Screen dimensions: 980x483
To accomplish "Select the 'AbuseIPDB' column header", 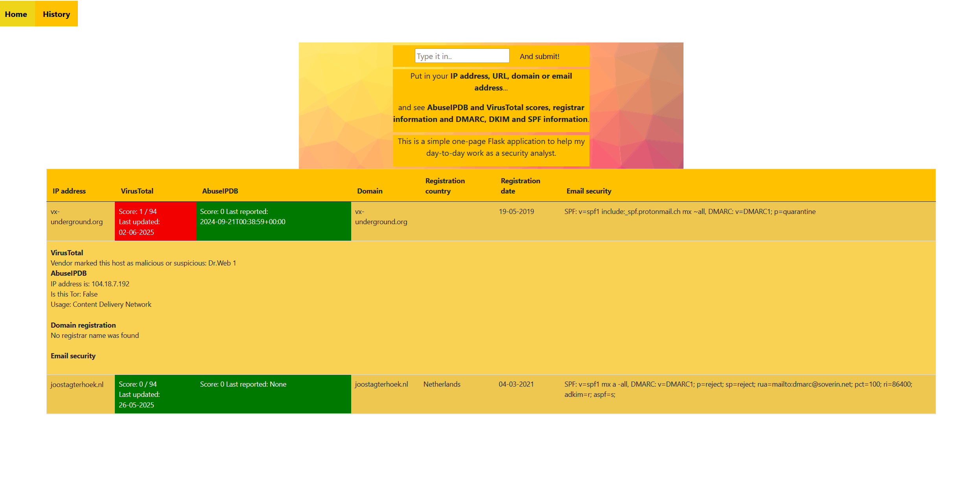I will (x=220, y=191).
